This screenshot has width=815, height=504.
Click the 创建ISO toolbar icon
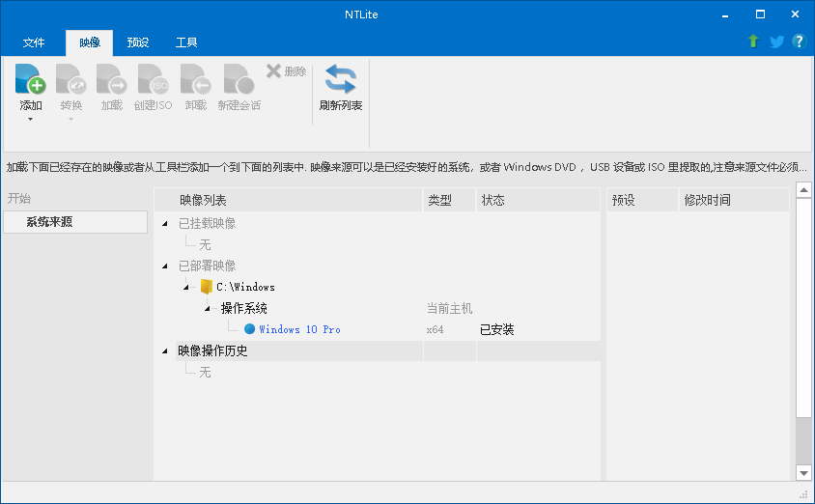point(153,79)
